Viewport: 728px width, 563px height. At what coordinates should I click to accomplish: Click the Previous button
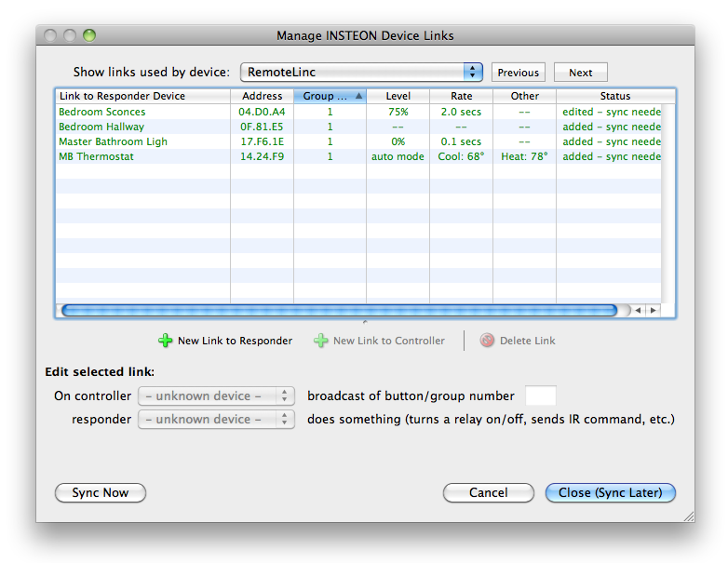pyautogui.click(x=519, y=73)
